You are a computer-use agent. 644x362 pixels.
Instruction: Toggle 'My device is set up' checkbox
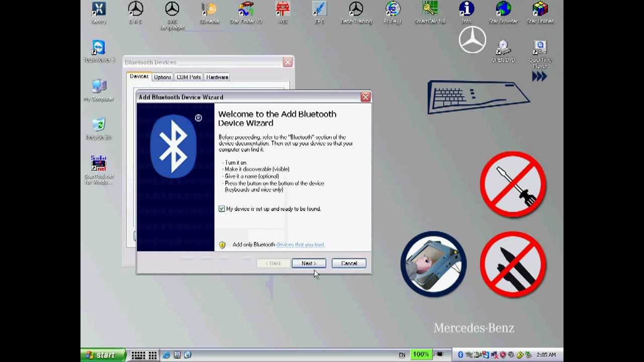(x=222, y=209)
